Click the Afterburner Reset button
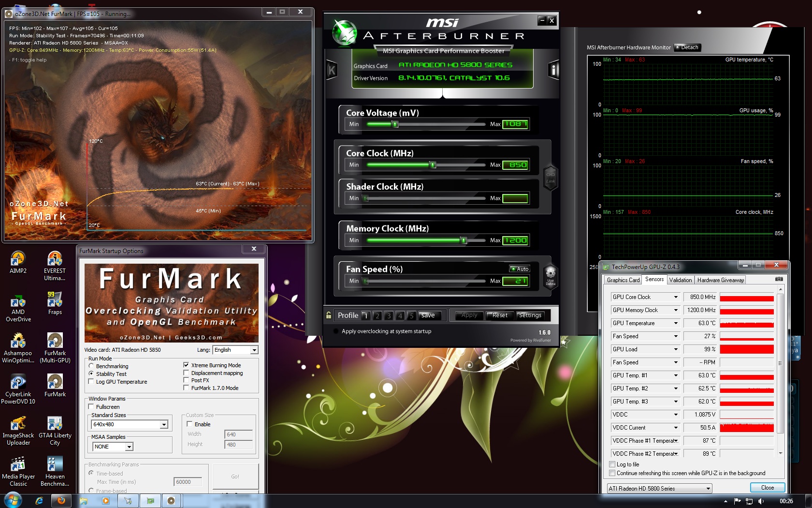The image size is (812, 508). click(x=500, y=315)
